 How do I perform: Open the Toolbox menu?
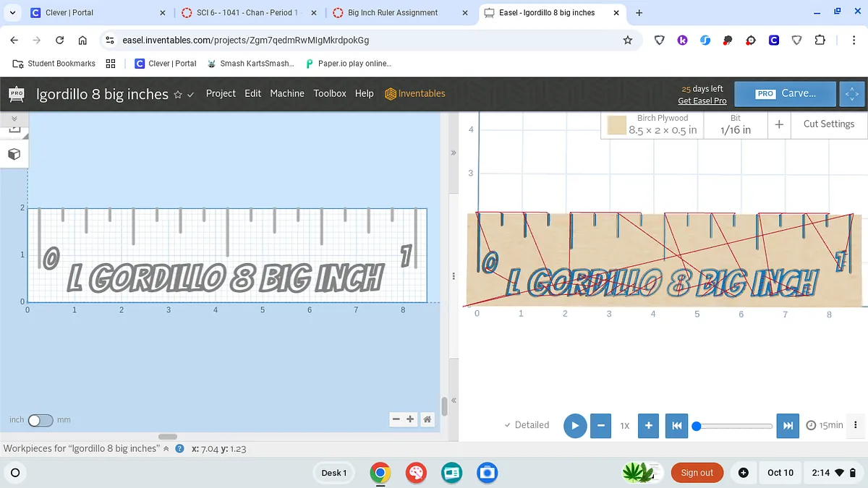[x=329, y=93]
